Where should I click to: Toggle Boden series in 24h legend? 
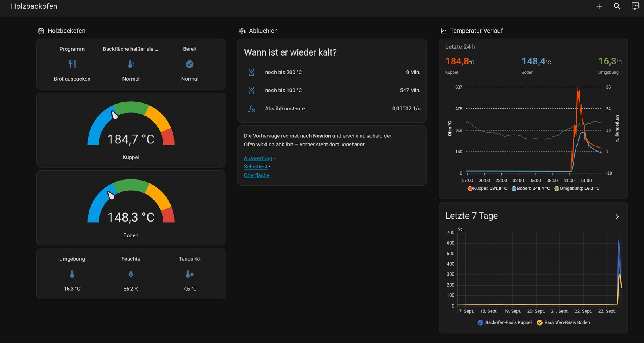pos(531,188)
